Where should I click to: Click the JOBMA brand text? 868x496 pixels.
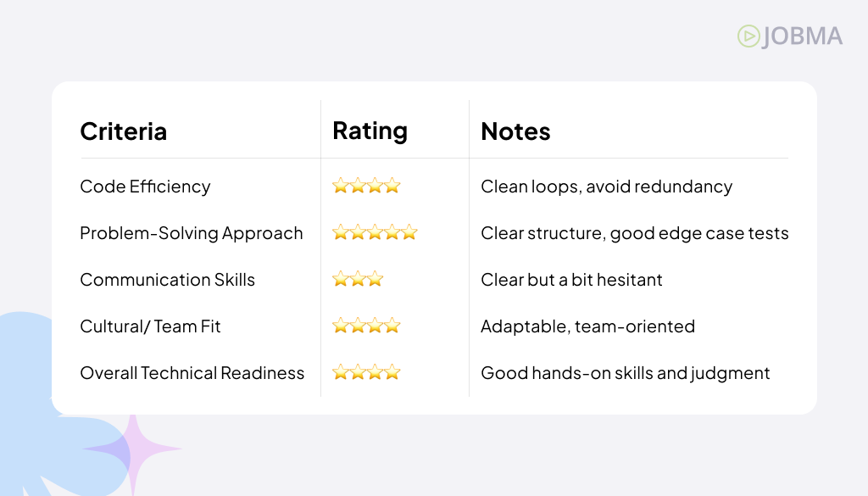pyautogui.click(x=803, y=36)
